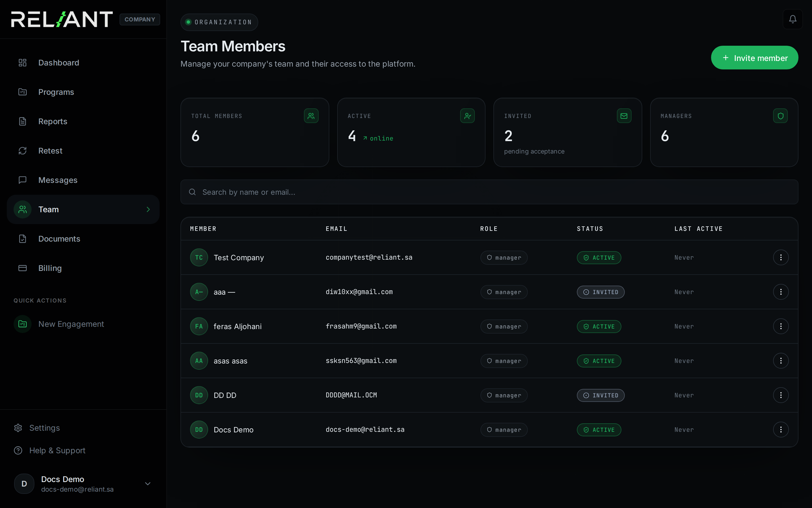
Task: Go to Dashboard in sidebar
Action: [x=83, y=63]
